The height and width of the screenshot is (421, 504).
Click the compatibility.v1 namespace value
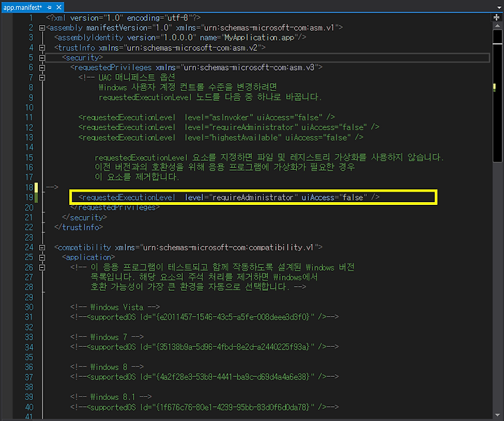pos(228,248)
